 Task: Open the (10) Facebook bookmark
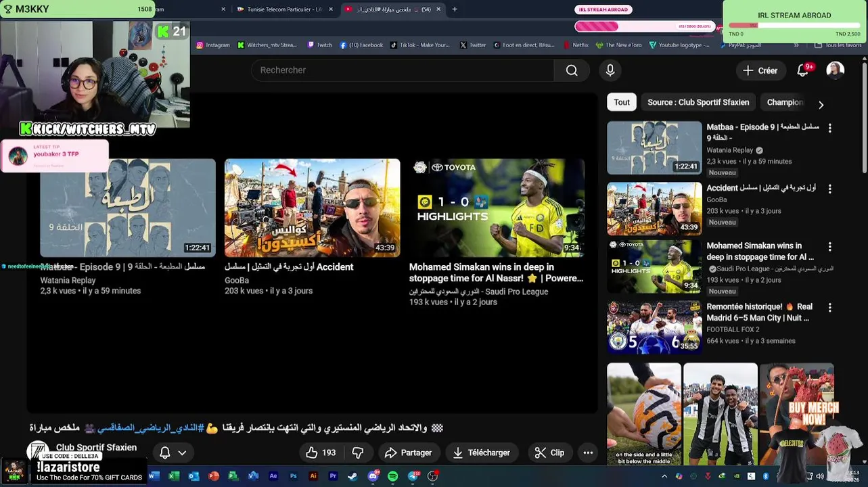361,45
